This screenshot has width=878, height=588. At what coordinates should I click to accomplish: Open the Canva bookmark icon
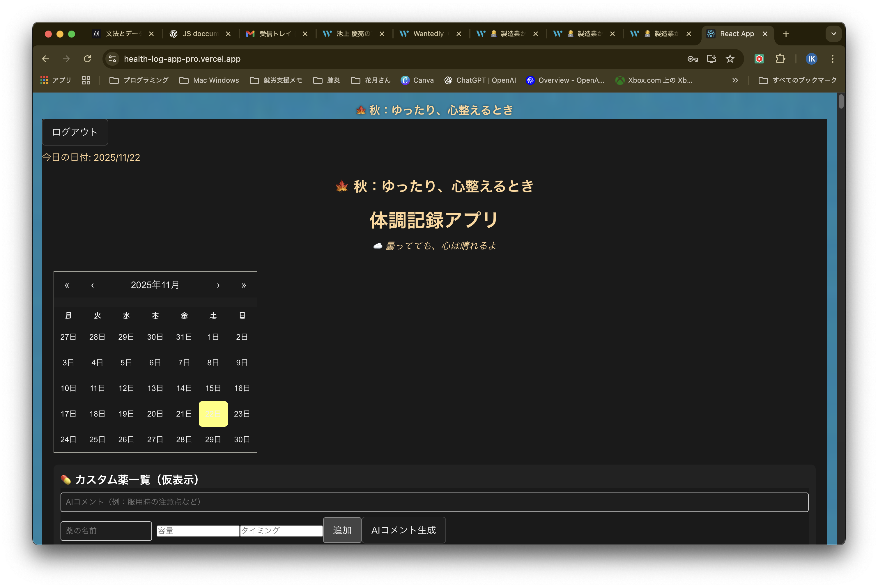[406, 80]
